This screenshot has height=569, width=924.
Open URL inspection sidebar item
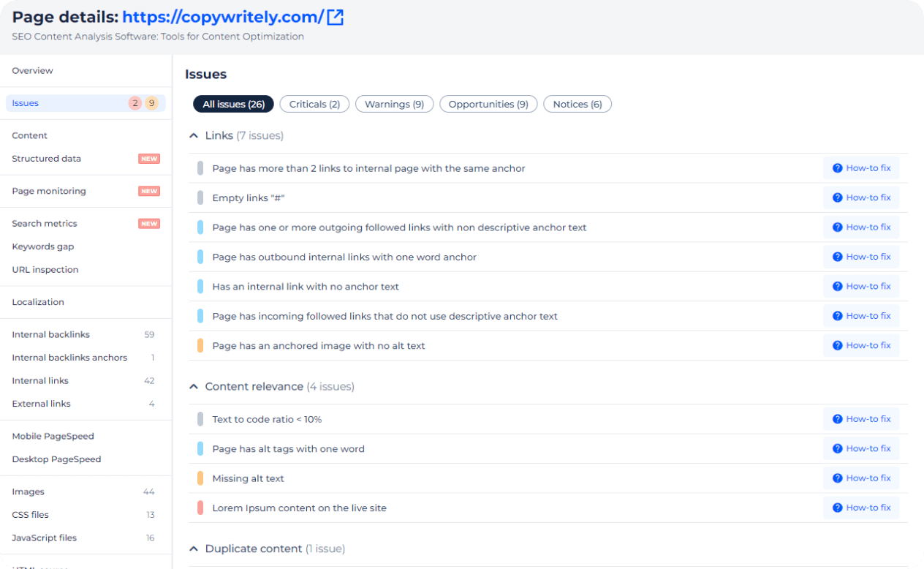tap(45, 270)
